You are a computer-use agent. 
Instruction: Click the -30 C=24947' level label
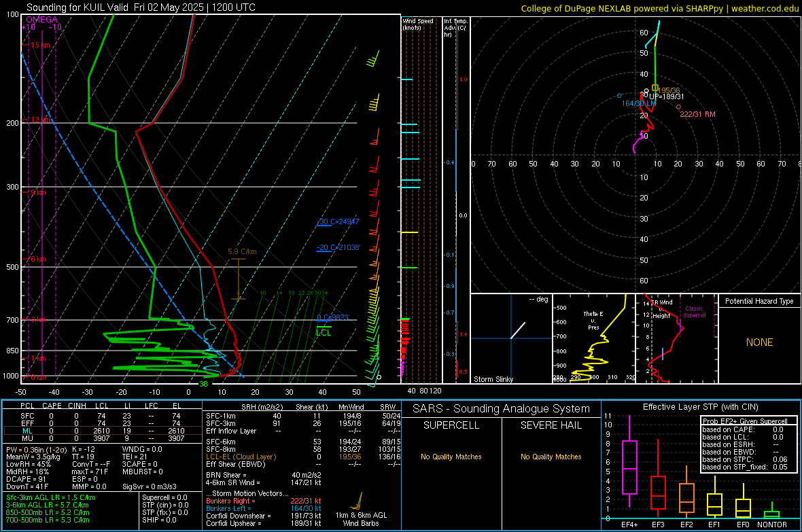pos(338,221)
